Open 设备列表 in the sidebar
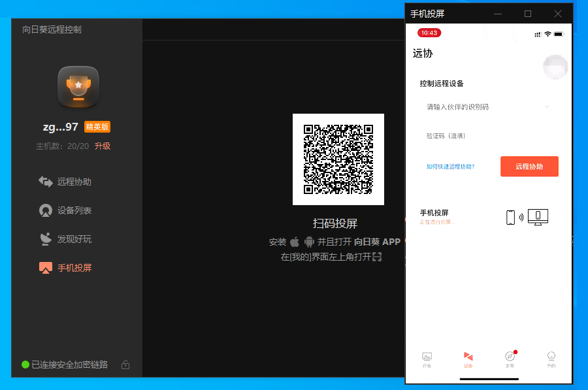This screenshot has height=390, width=588. point(65,210)
